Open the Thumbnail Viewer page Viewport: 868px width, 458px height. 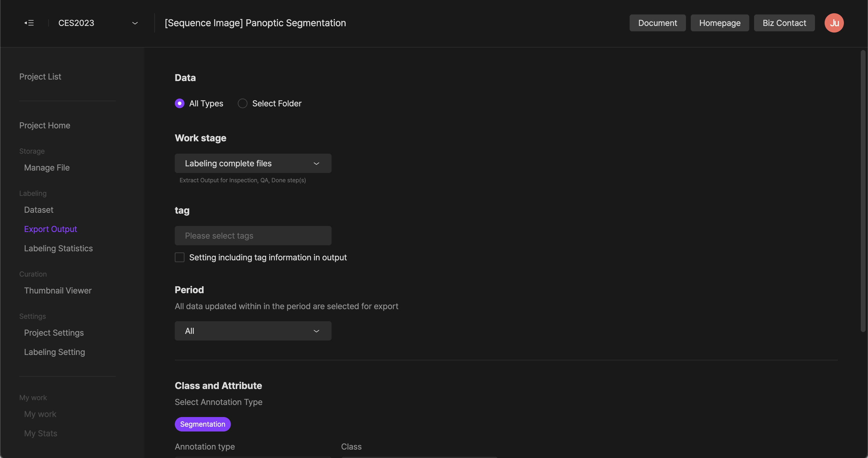(x=58, y=291)
